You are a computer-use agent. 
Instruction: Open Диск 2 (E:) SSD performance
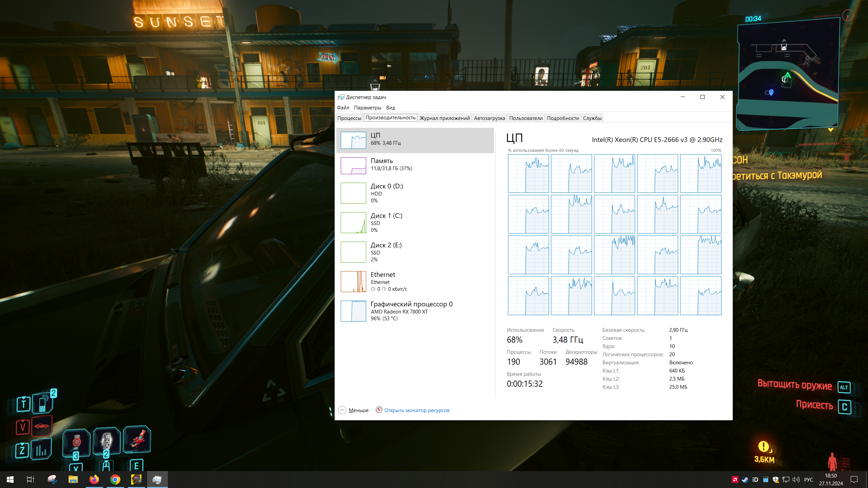point(415,252)
